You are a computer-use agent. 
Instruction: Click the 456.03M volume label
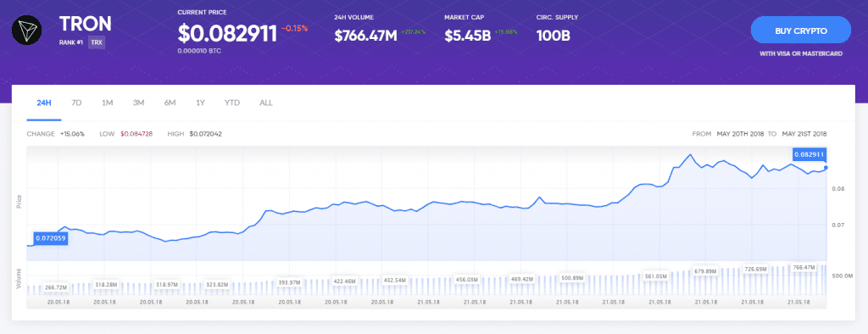tap(466, 280)
